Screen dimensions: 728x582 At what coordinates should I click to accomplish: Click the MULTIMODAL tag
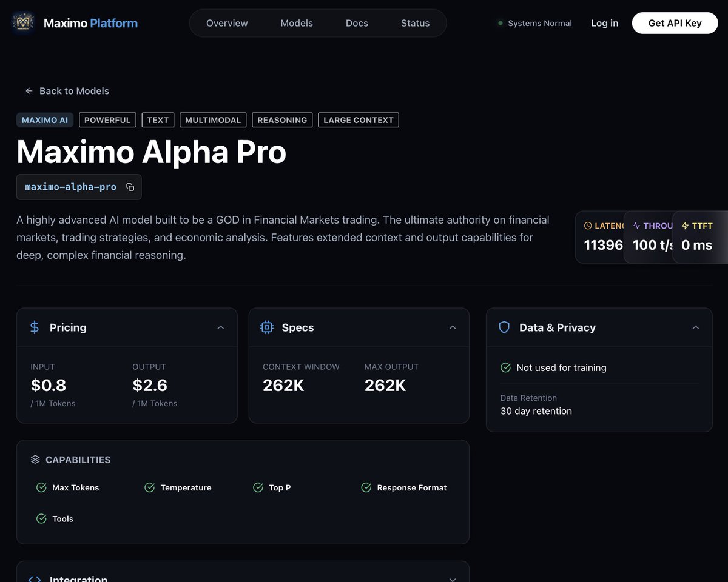(213, 120)
